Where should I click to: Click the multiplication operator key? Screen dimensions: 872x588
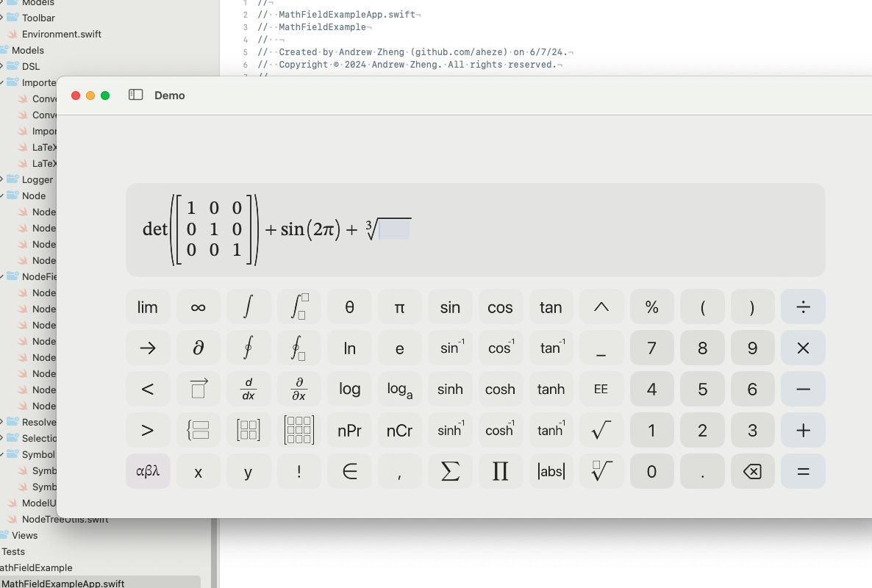coord(803,348)
